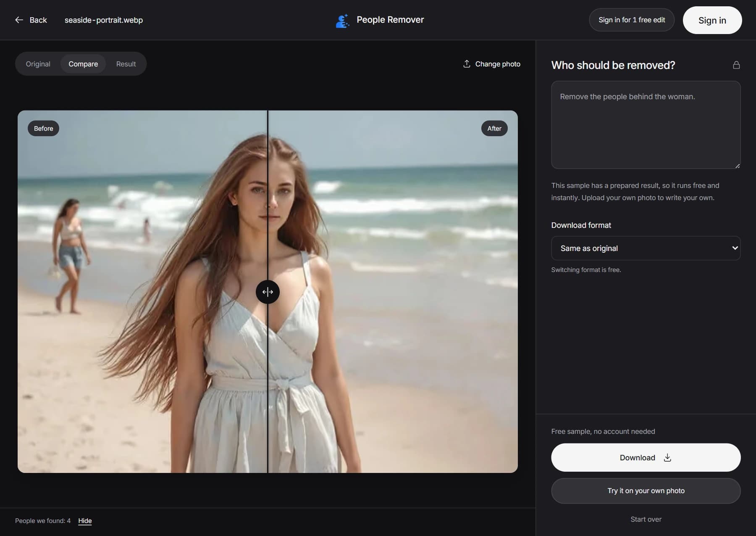Click the removal prompt text area
The height and width of the screenshot is (536, 756).
[646, 125]
